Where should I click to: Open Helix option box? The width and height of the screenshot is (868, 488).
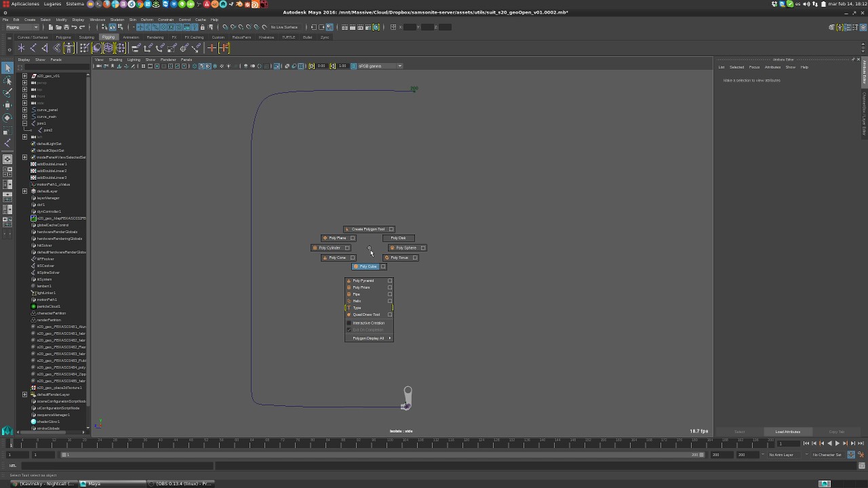coord(390,301)
